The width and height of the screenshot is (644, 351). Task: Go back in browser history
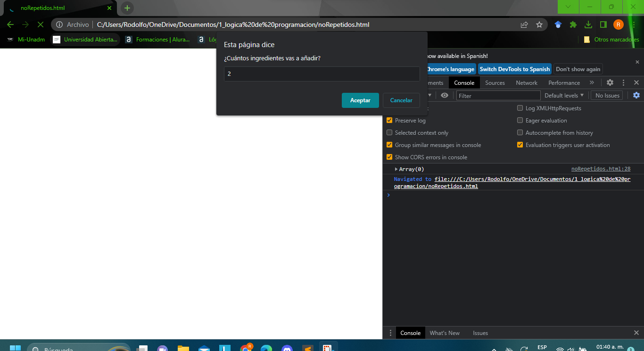click(x=10, y=24)
